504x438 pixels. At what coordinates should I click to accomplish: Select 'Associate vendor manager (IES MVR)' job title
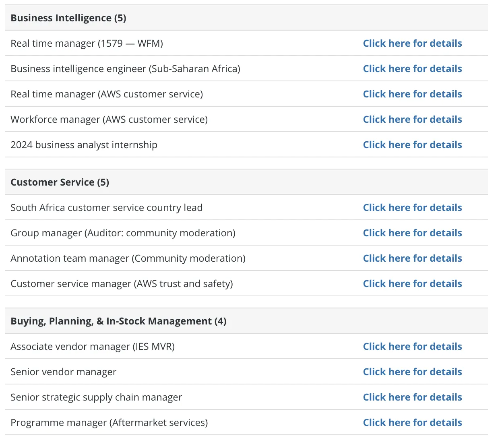point(93,347)
